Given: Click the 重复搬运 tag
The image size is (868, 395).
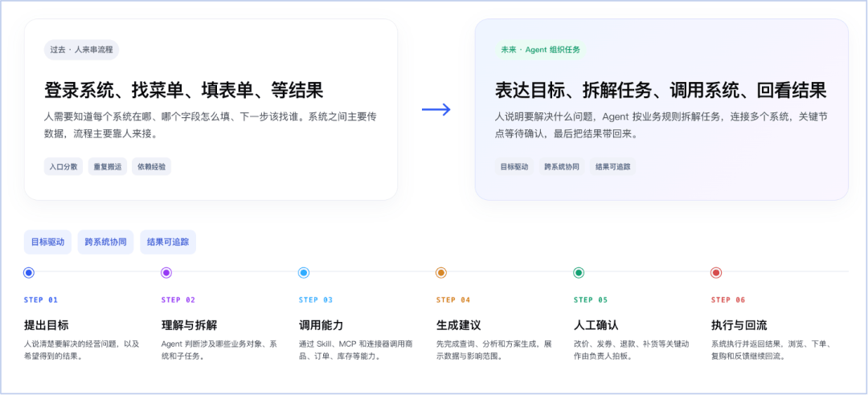Looking at the screenshot, I should coord(108,166).
